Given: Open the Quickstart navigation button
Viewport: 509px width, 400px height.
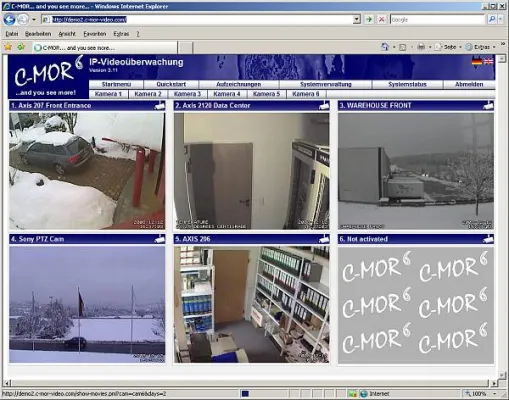Looking at the screenshot, I should (171, 84).
